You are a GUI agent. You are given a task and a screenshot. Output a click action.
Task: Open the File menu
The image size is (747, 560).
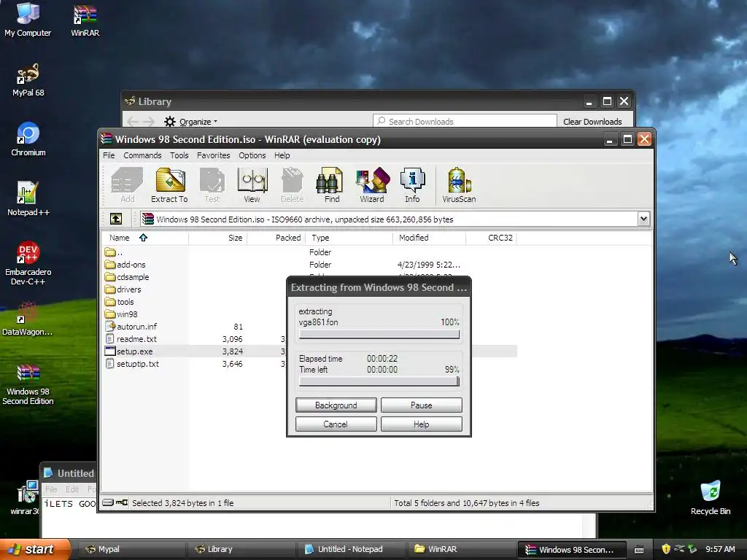tap(109, 155)
